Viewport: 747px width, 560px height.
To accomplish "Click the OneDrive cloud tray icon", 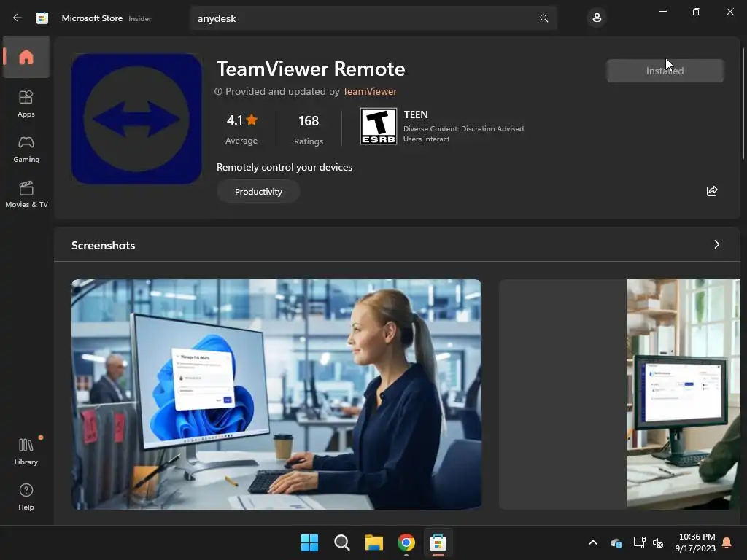I will tap(616, 542).
